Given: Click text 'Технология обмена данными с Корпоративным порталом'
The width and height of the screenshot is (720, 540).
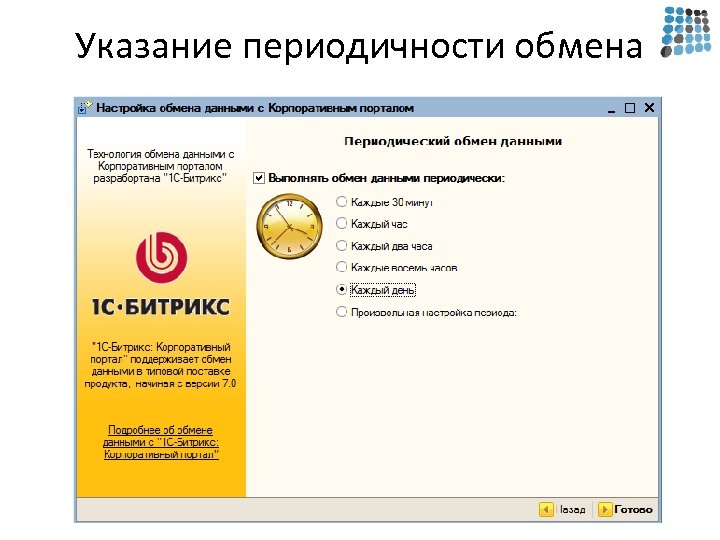Looking at the screenshot, I should tap(161, 166).
